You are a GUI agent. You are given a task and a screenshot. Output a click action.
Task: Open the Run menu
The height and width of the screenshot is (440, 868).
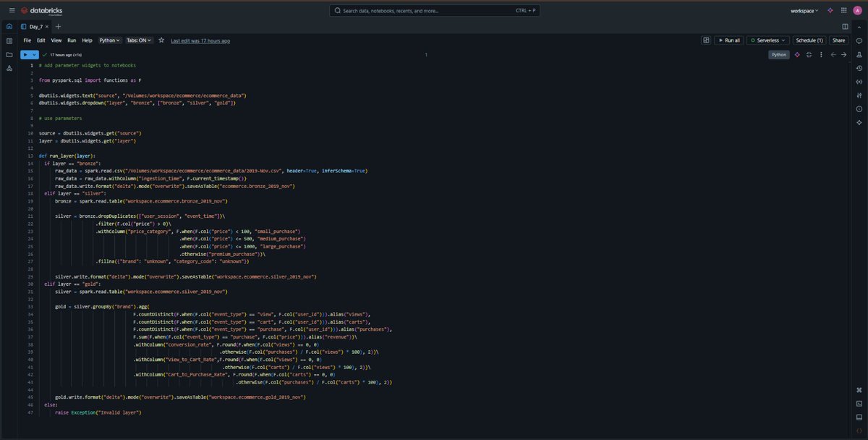(72, 41)
